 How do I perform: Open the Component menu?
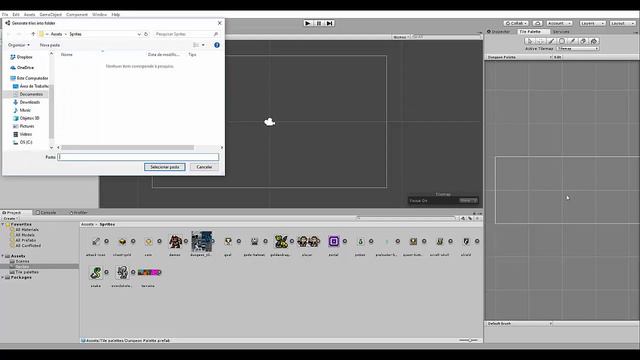coord(77,15)
